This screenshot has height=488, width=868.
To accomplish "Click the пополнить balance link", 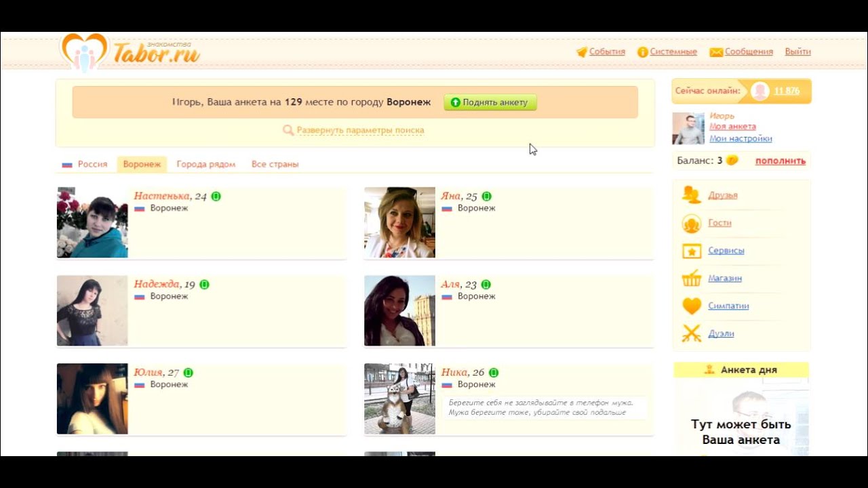I will click(781, 161).
